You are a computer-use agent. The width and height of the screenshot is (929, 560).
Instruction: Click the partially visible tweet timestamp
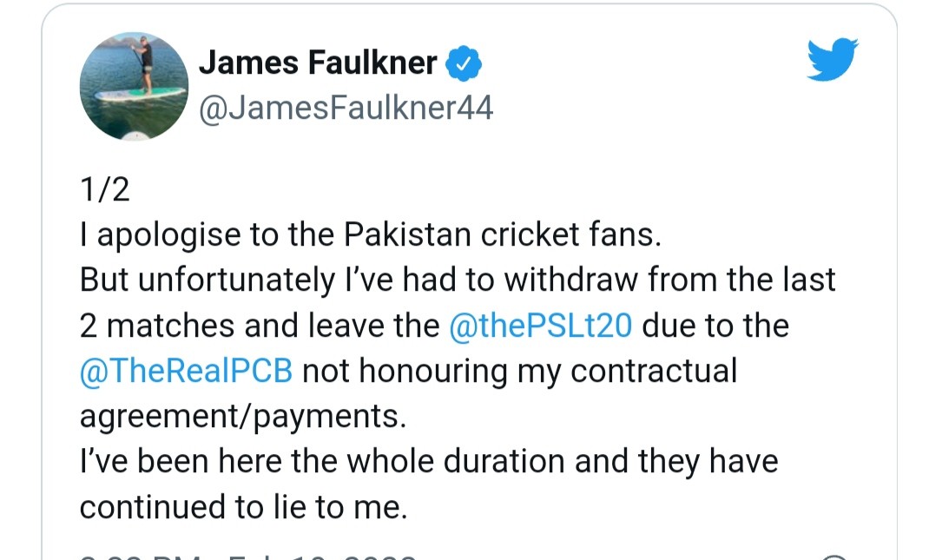247,557
